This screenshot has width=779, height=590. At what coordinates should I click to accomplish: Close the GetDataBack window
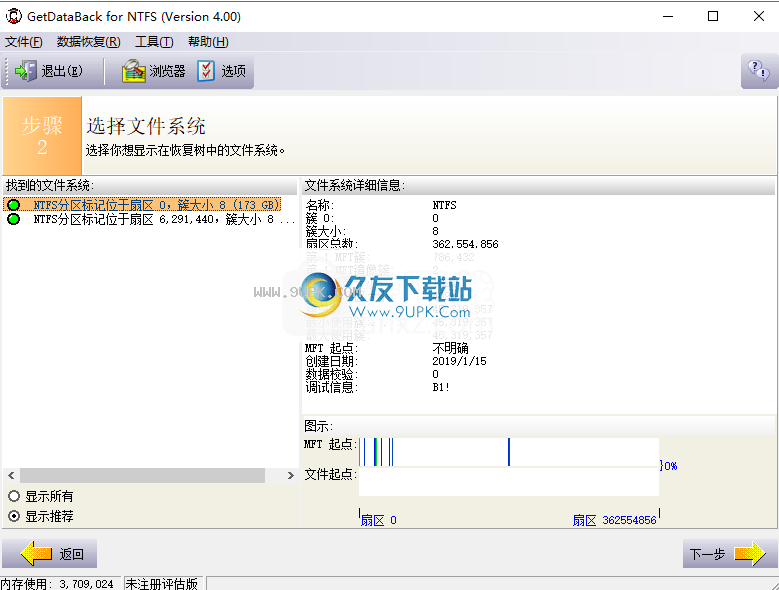click(759, 16)
